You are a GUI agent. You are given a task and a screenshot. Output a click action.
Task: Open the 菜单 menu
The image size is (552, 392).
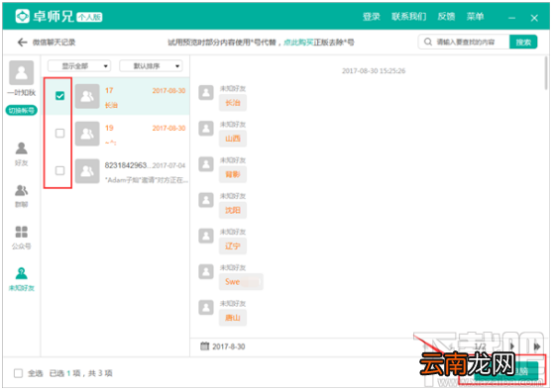pyautogui.click(x=475, y=17)
